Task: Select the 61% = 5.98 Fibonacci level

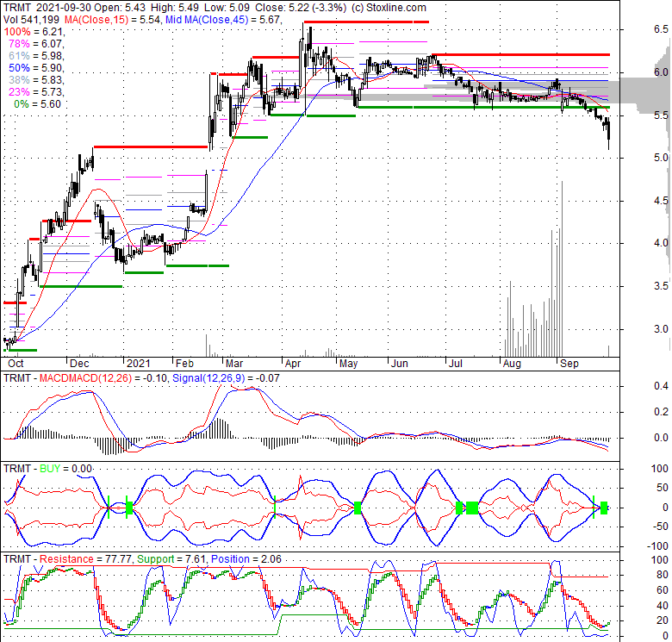Action: click(36, 56)
